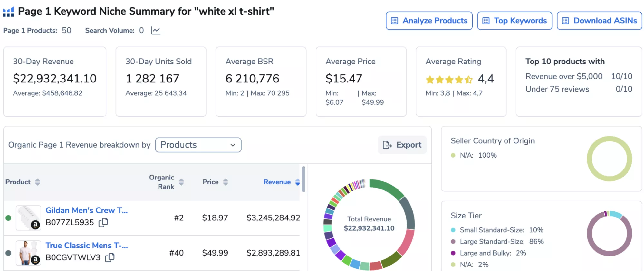Click the organic rank #40 cell
Image resolution: width=644 pixels, height=271 pixels.
coord(177,253)
